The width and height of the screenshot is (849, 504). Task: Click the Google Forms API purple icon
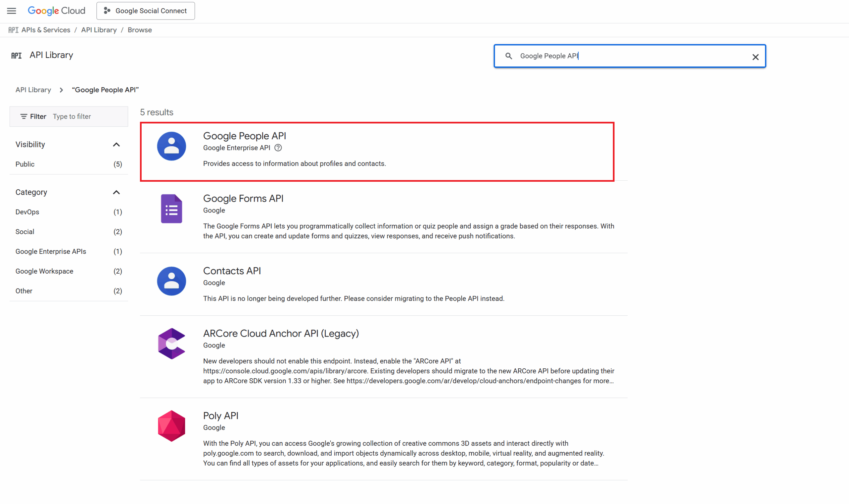click(x=171, y=209)
